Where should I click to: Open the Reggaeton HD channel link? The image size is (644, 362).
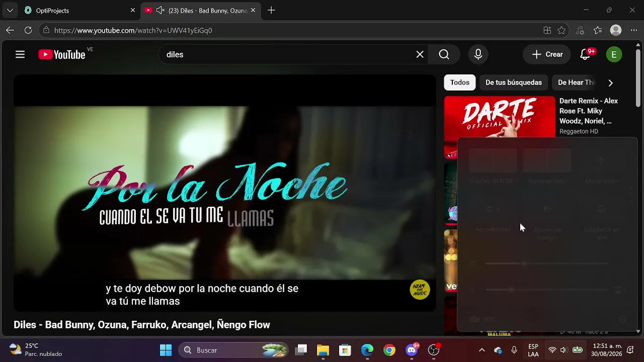(x=579, y=131)
